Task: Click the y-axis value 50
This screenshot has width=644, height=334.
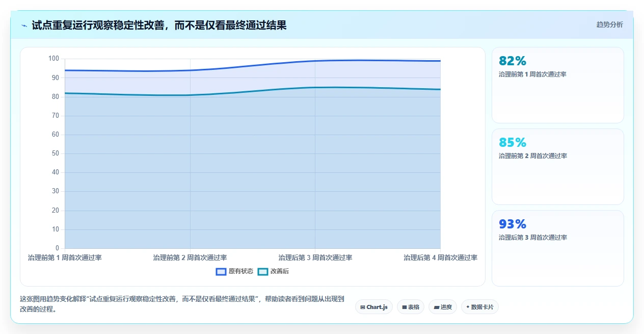Action: (x=56, y=153)
